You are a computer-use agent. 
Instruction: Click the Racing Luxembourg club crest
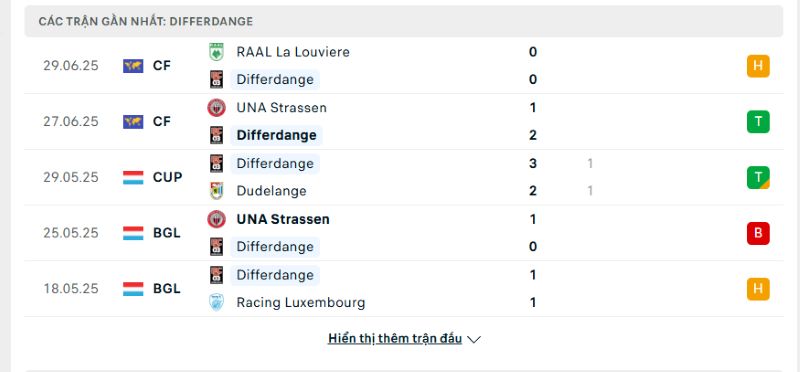pyautogui.click(x=216, y=303)
